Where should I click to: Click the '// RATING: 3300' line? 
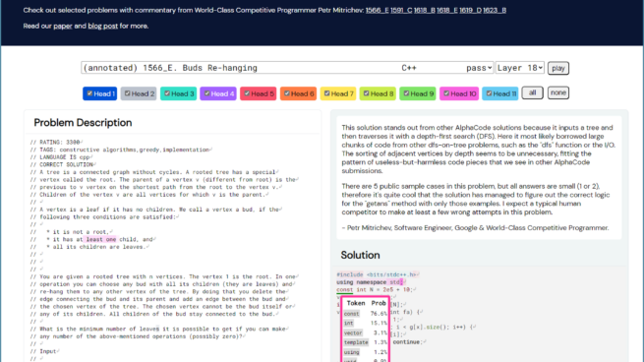[55, 143]
